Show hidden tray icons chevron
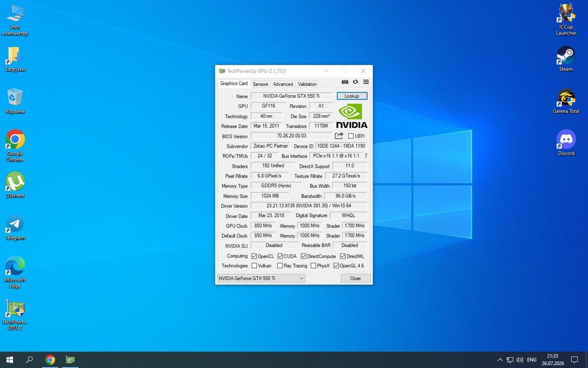This screenshot has width=588, height=368. point(500,360)
